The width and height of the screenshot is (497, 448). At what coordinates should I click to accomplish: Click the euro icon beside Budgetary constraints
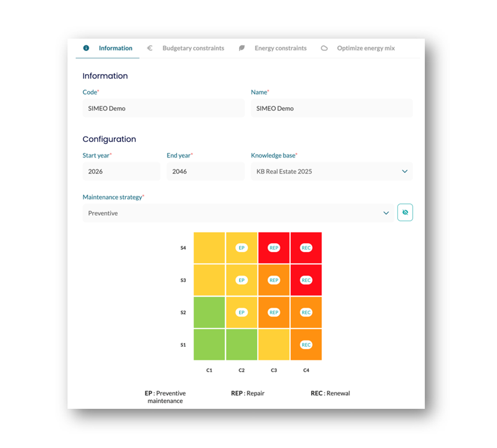coord(149,48)
